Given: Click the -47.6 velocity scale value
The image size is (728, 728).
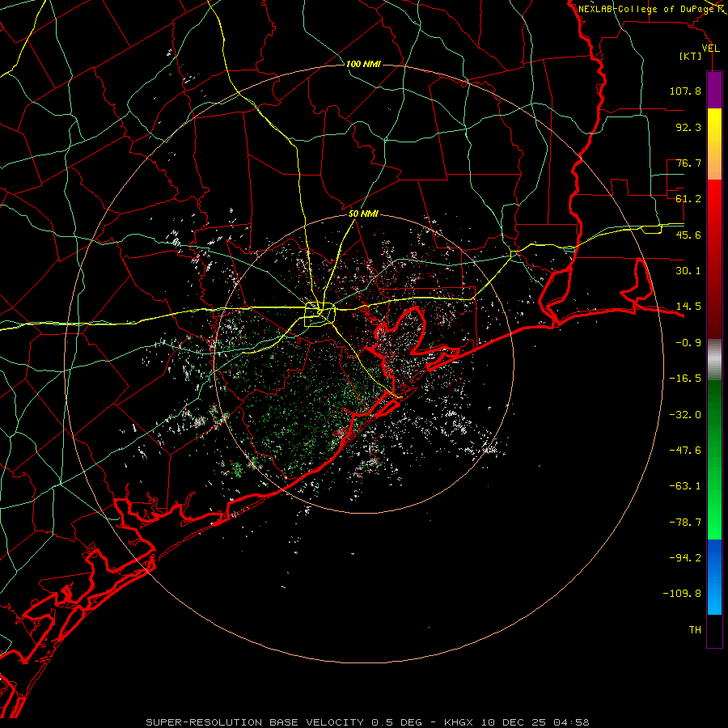Looking at the screenshot, I should 685,451.
